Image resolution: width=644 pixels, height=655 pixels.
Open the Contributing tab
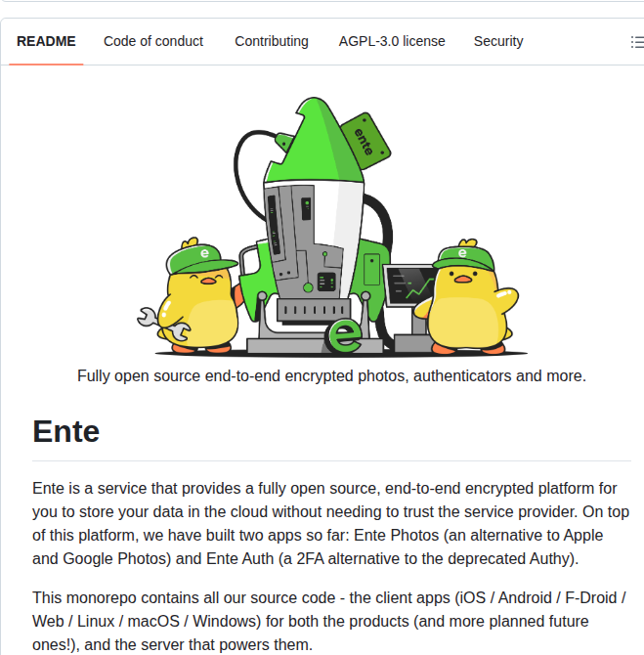[x=272, y=41]
